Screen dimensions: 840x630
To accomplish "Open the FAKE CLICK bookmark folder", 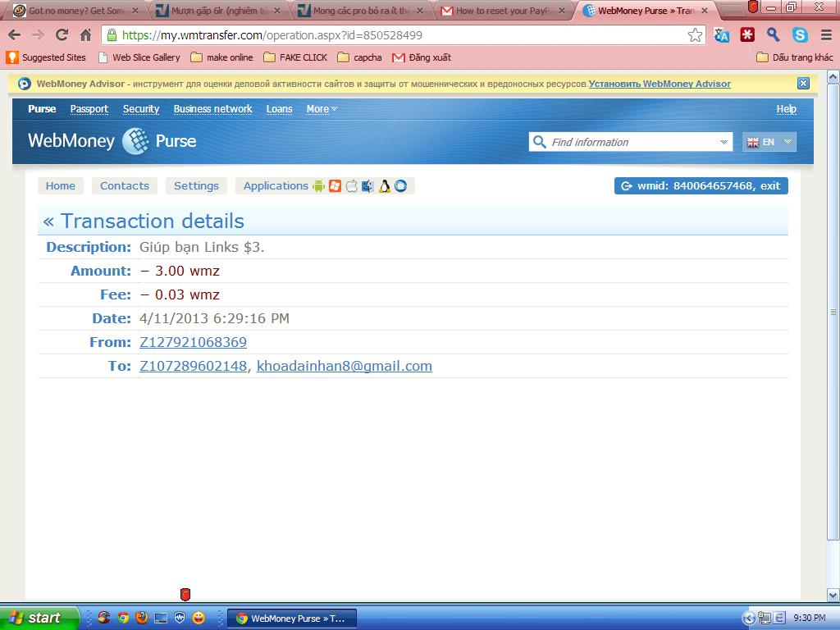I will 295,57.
